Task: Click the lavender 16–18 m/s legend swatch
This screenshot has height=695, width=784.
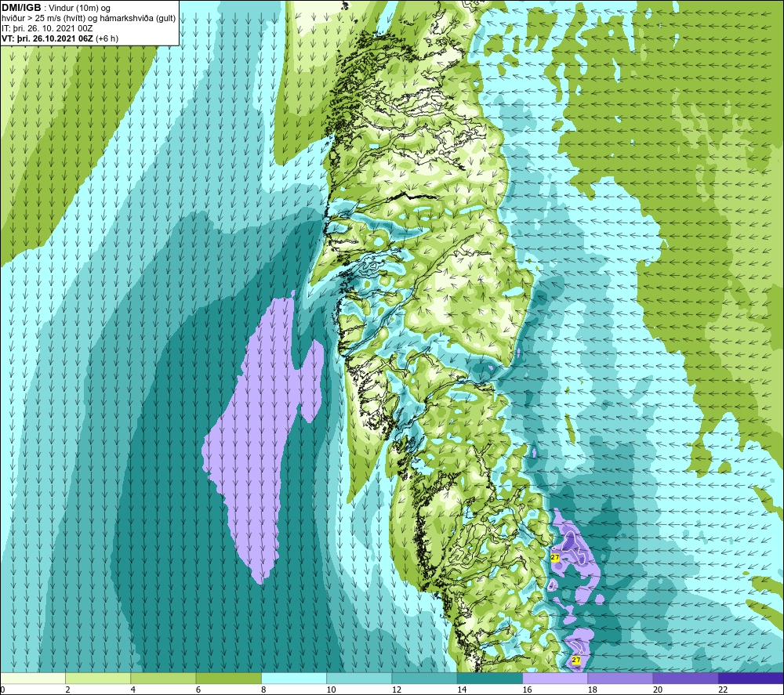Action: (555, 678)
